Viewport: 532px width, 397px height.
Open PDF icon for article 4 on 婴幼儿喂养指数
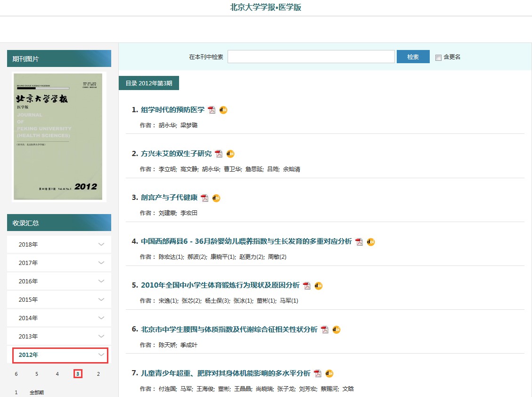pos(359,242)
